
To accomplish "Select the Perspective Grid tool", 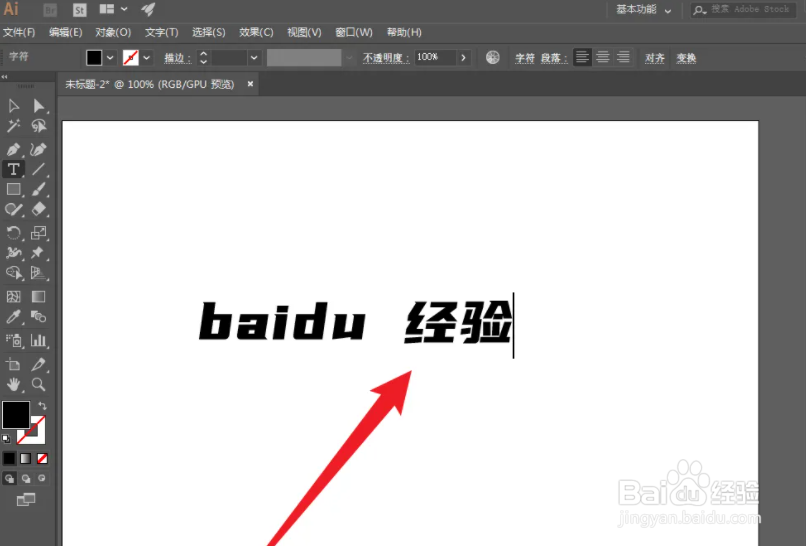I will [x=39, y=272].
